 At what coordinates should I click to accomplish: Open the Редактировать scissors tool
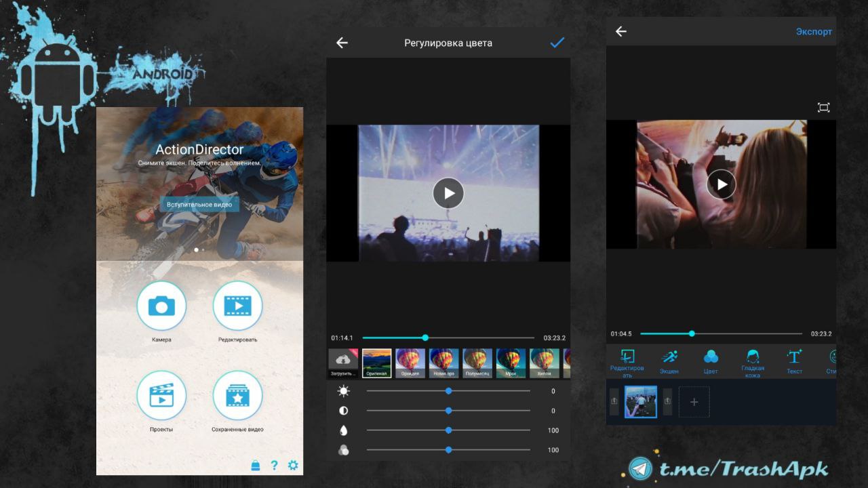[x=627, y=363]
